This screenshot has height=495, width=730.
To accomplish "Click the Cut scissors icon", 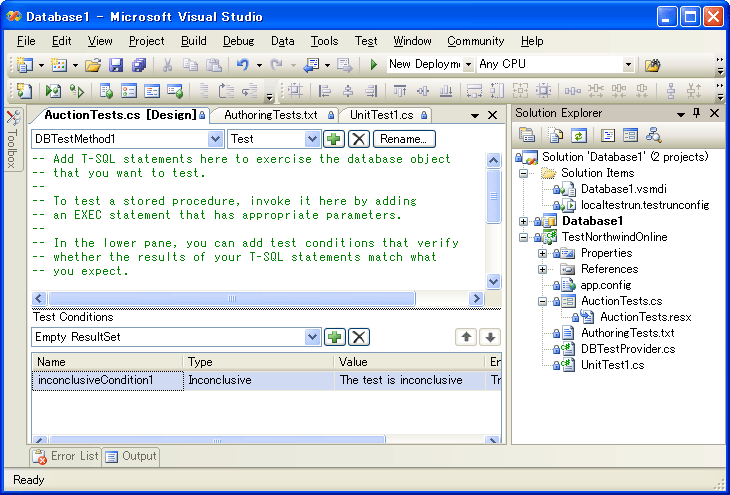I will click(x=167, y=65).
